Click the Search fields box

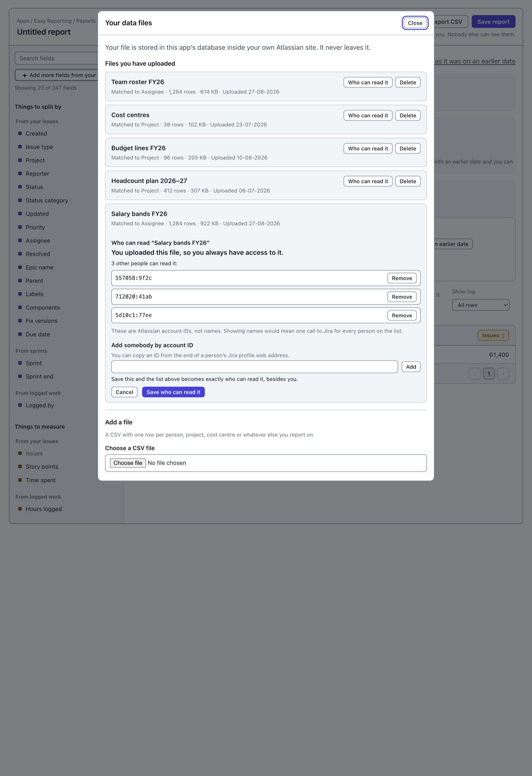click(57, 58)
